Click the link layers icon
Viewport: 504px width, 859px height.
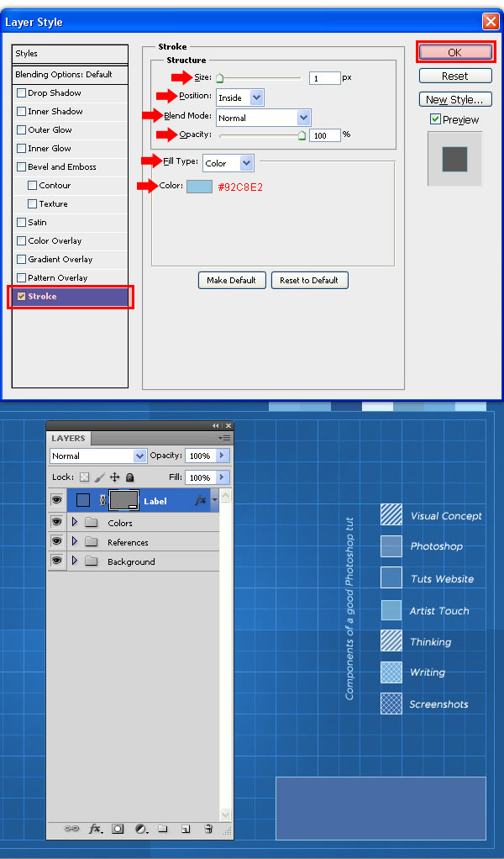[x=71, y=829]
